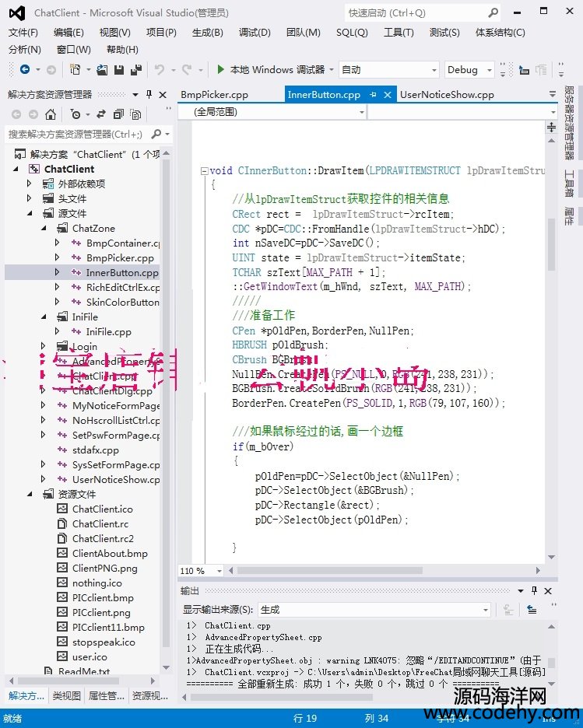Collapse the ChatClient project node
583x728 pixels.
point(16,169)
